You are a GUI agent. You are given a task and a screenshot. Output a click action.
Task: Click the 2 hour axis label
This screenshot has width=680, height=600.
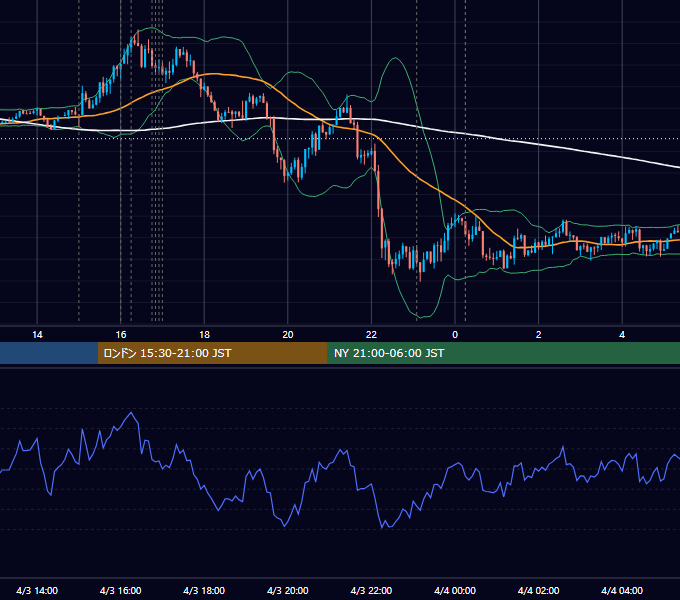click(539, 335)
